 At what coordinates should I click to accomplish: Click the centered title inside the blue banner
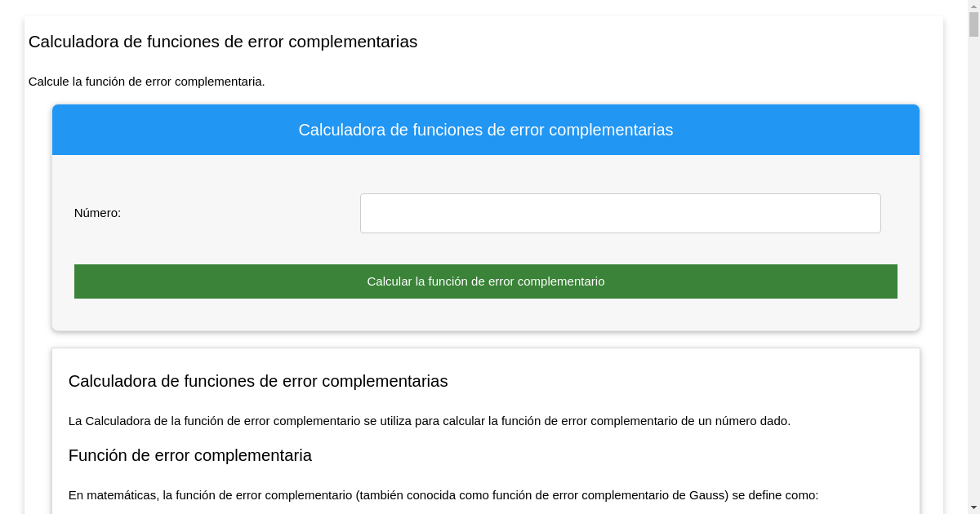click(x=486, y=130)
